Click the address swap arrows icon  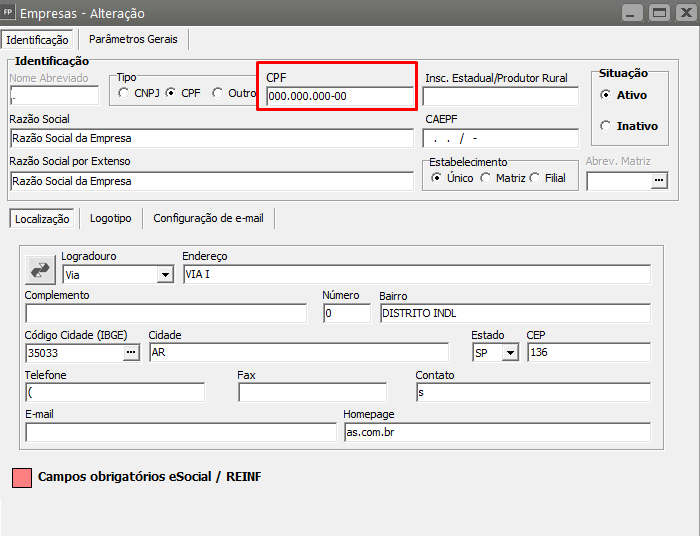coord(41,268)
